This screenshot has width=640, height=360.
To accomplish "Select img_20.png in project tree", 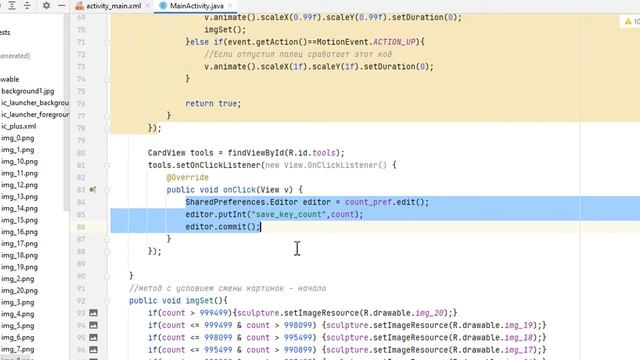I will click(x=20, y=291).
